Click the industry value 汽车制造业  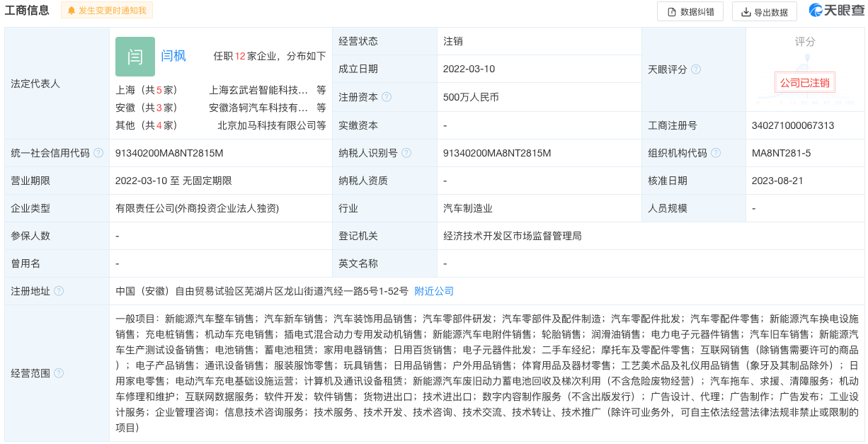pos(468,208)
